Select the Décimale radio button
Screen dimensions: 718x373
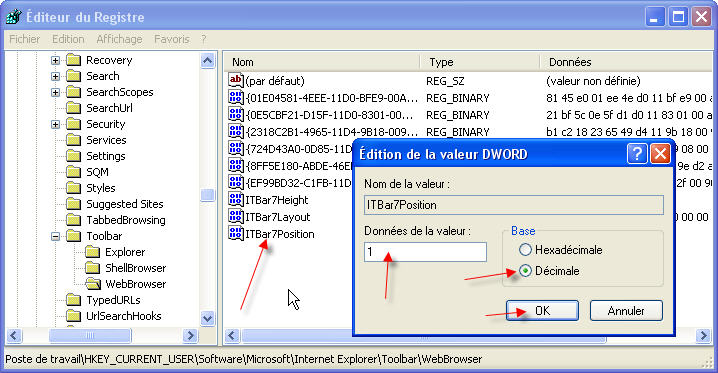[525, 270]
